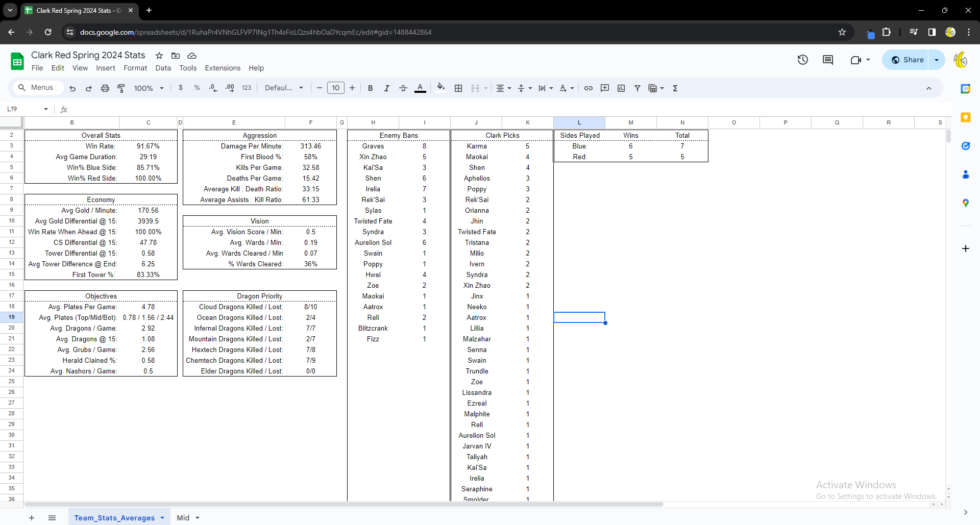Click the browser reload button
The image size is (980, 525).
point(48,32)
